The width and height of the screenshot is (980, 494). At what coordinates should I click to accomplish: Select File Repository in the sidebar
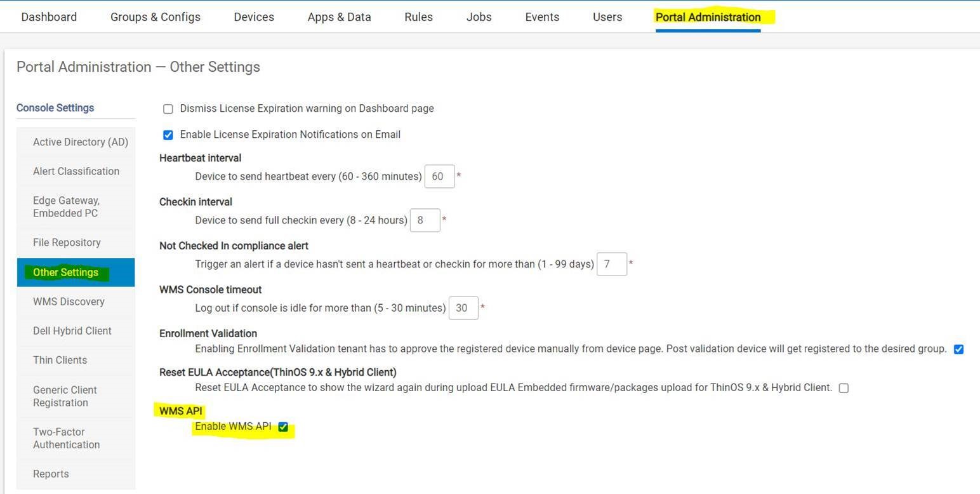(67, 242)
